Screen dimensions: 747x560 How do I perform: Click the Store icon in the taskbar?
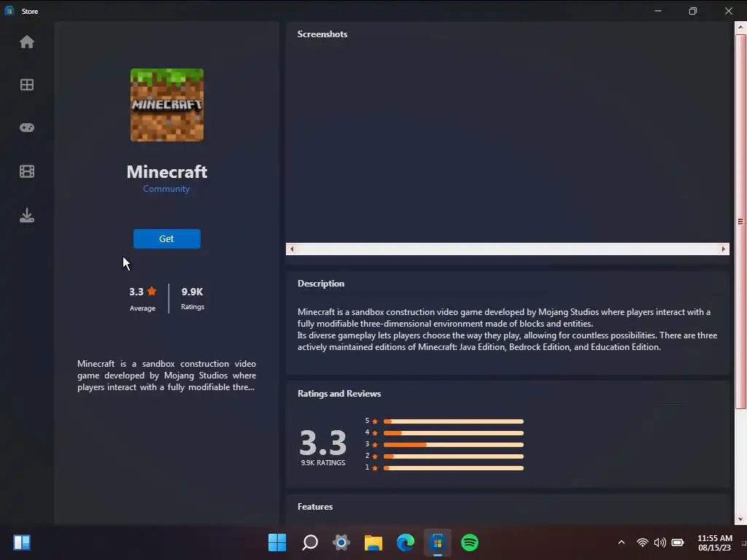(438, 542)
